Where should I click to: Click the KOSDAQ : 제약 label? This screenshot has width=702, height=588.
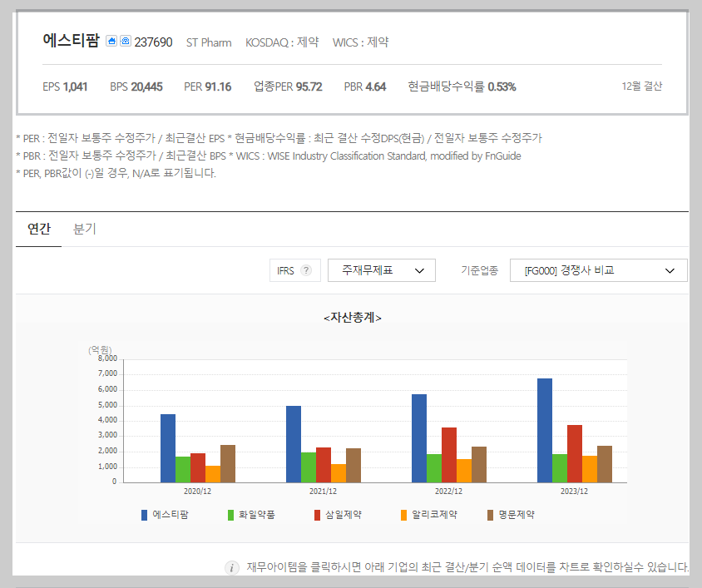(x=282, y=42)
